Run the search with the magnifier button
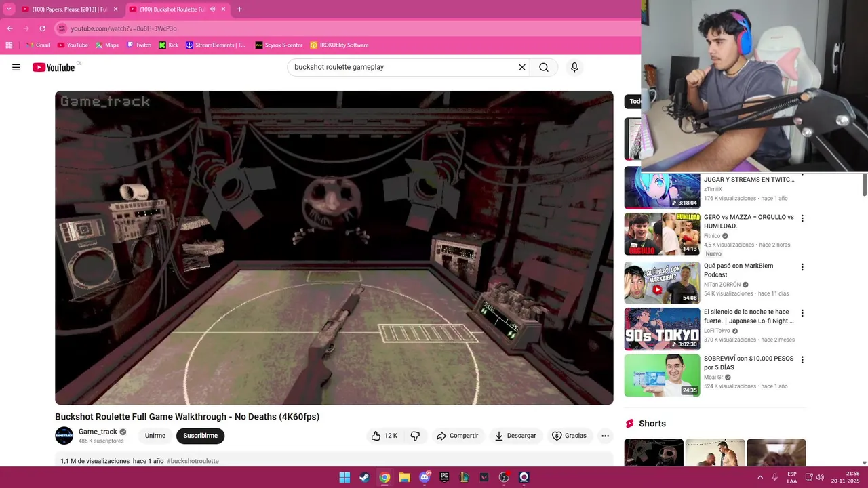 (x=544, y=67)
